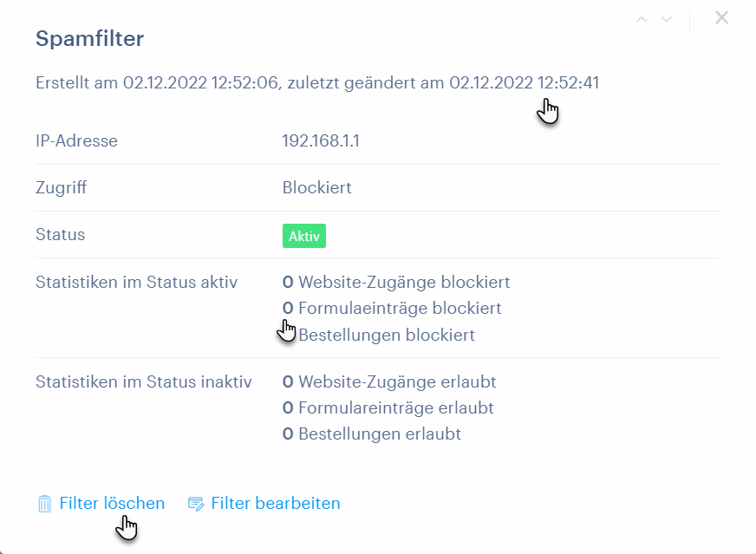Click the 'Spamfilter' dialog title
Image resolution: width=756 pixels, height=554 pixels.
coord(89,38)
